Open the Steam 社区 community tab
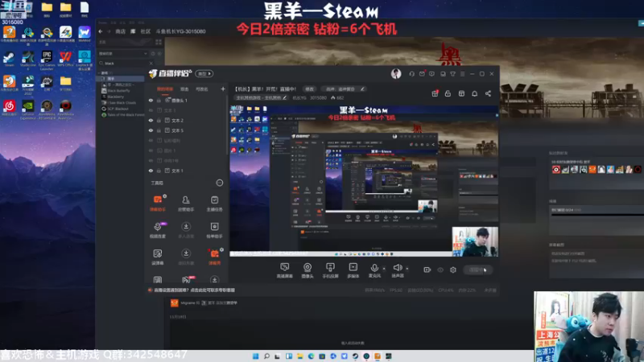644x362 pixels. click(x=146, y=31)
